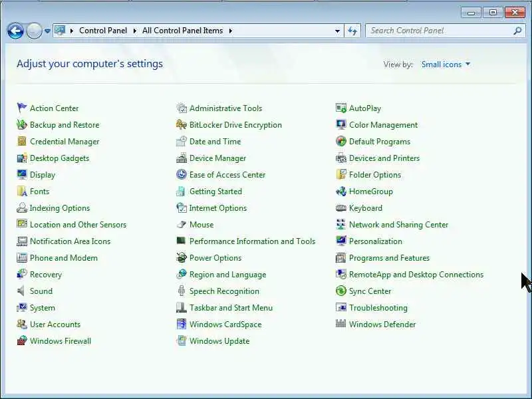Expand the arrow before Control Panel breadcrumb
This screenshot has height=399, width=532.
click(72, 31)
